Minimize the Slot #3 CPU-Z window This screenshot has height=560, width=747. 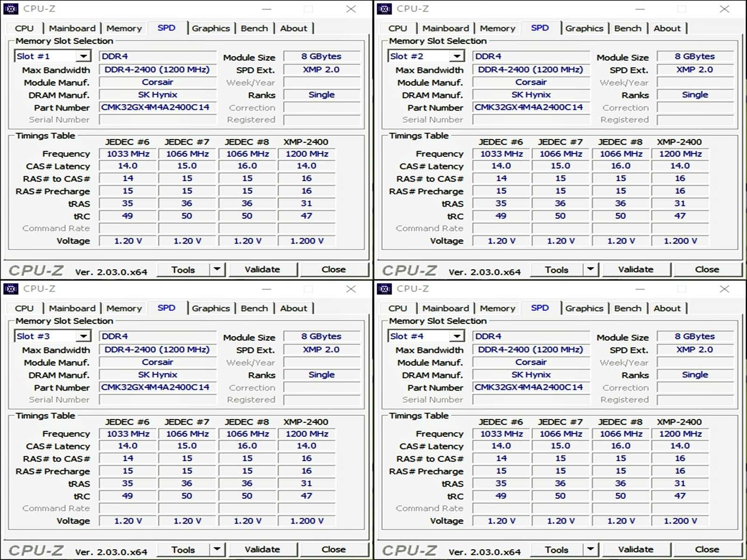[x=267, y=289]
